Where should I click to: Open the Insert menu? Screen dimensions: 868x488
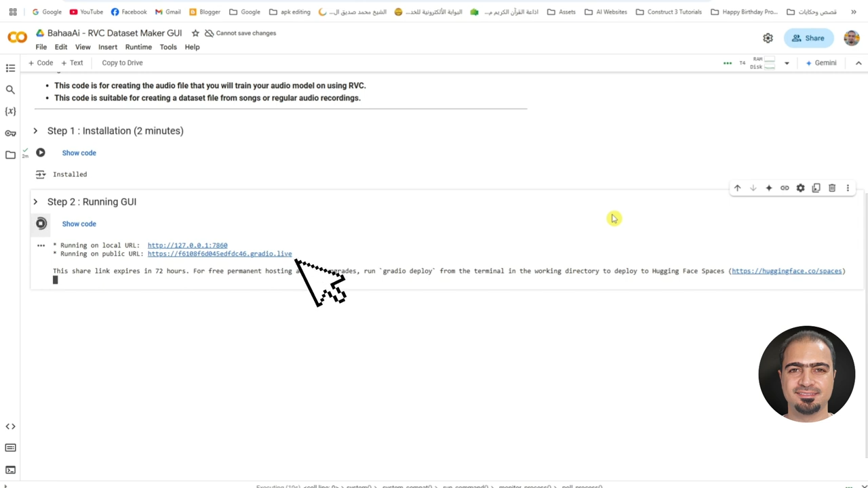click(x=107, y=47)
